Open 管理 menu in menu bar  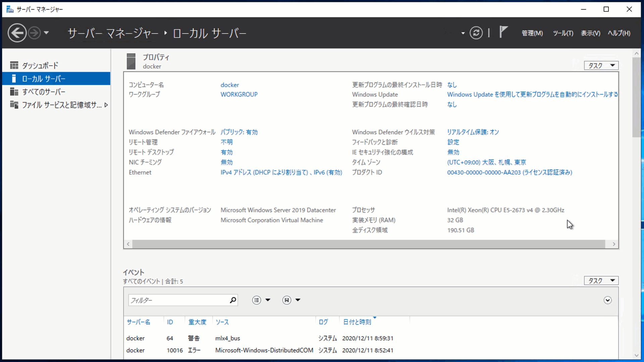532,33
